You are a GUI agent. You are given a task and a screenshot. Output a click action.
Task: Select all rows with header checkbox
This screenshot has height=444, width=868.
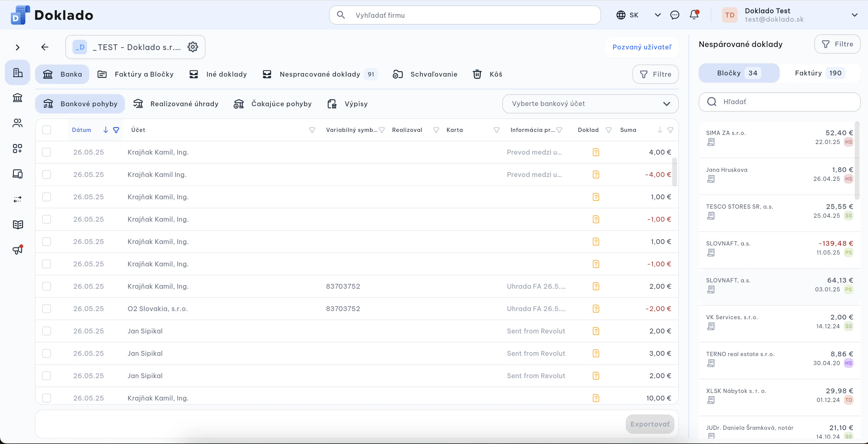[x=47, y=130]
